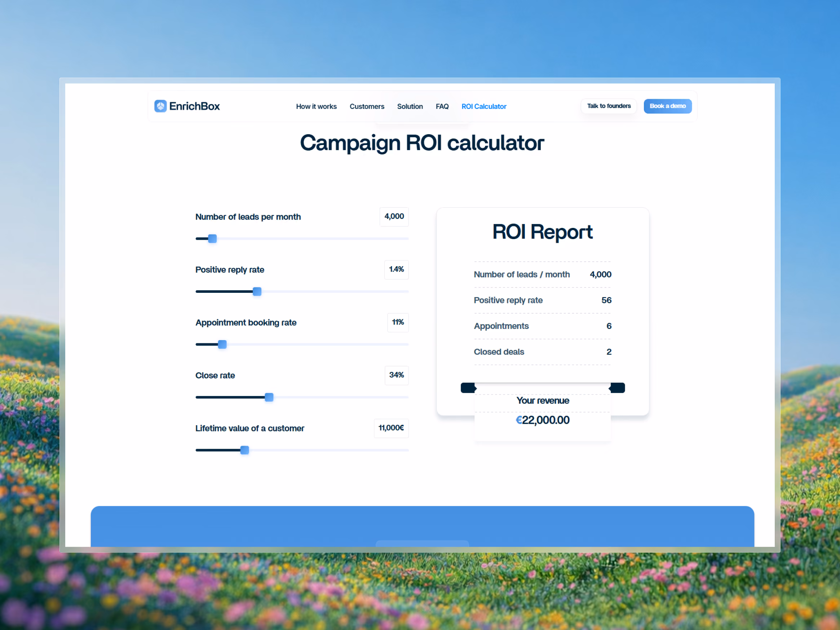Edit the 11,000€ lifetime value field
The width and height of the screenshot is (840, 630).
tap(391, 428)
